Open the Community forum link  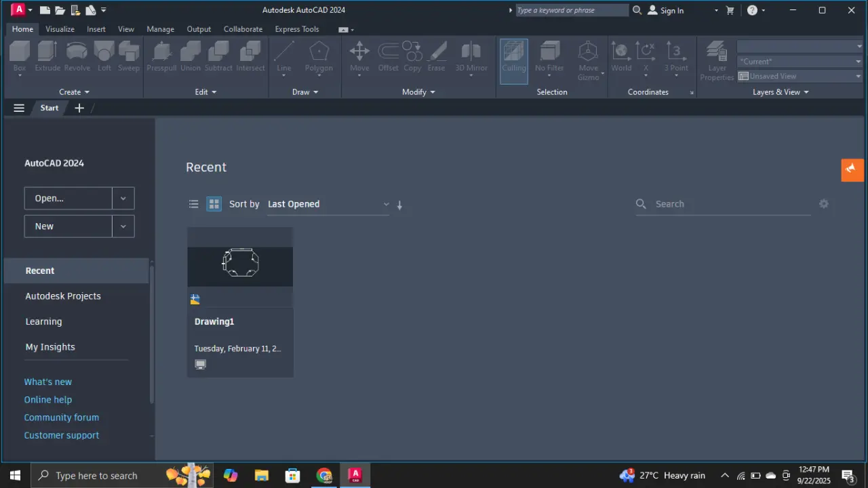pyautogui.click(x=62, y=418)
